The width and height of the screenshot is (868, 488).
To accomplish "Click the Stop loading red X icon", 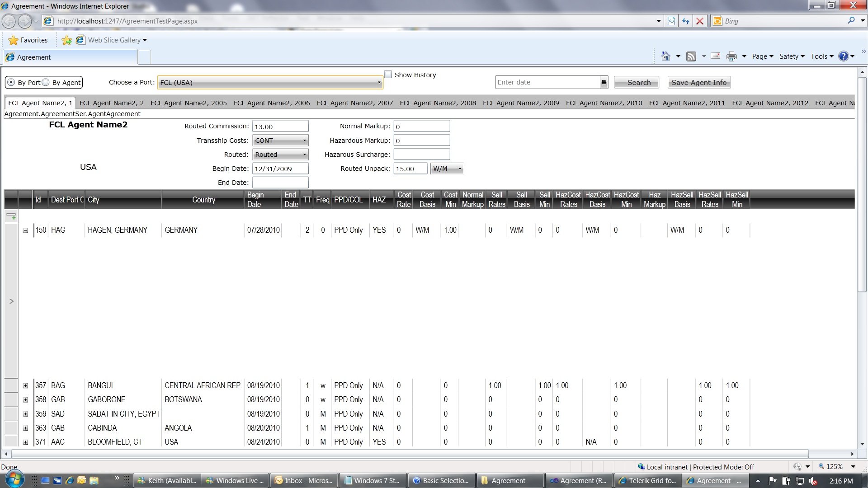I will tap(700, 21).
